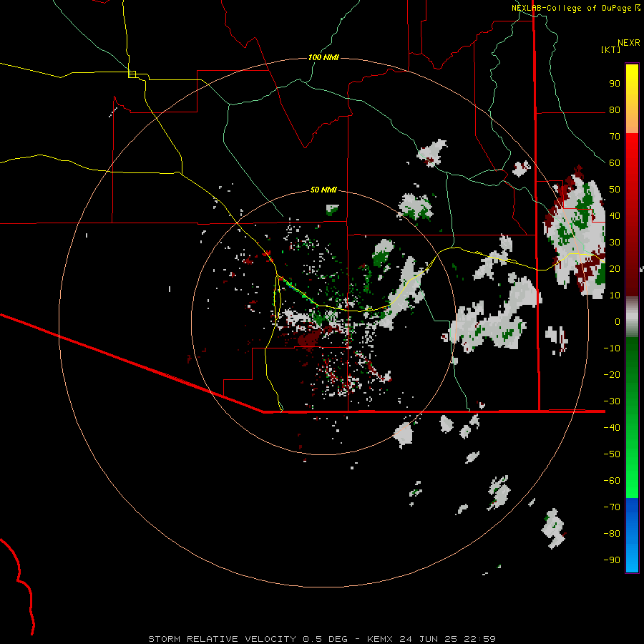Image resolution: width=644 pixels, height=644 pixels.
Task: Click the 30 value on velocity scale
Action: click(x=615, y=243)
